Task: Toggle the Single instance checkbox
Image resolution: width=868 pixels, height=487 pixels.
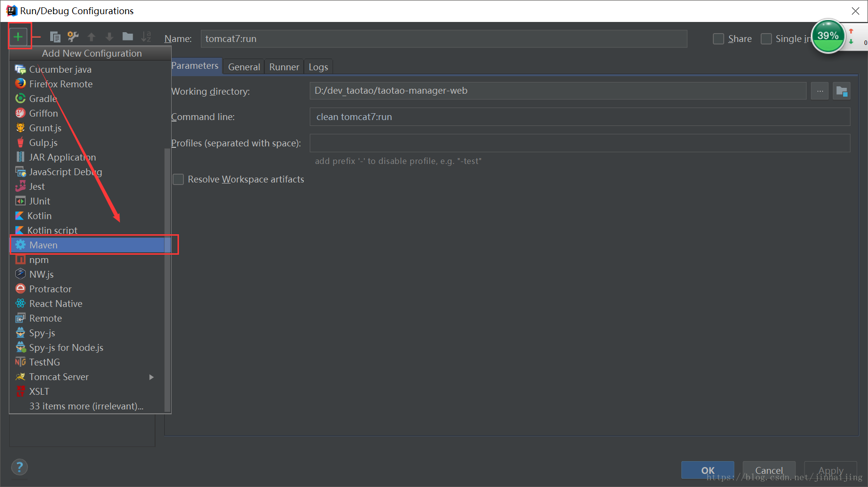Action: [767, 39]
